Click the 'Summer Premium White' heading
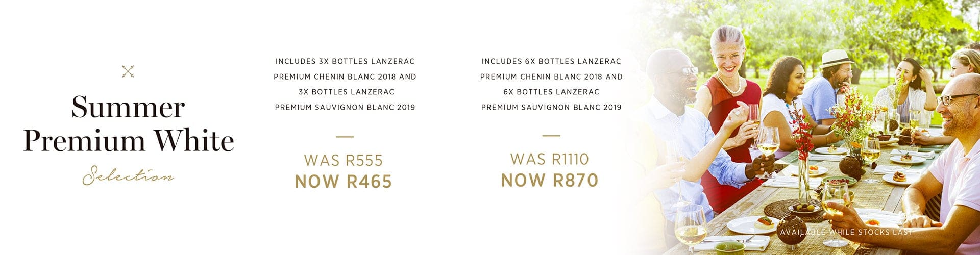Image resolution: width=980 pixels, height=255 pixels. [x=129, y=124]
